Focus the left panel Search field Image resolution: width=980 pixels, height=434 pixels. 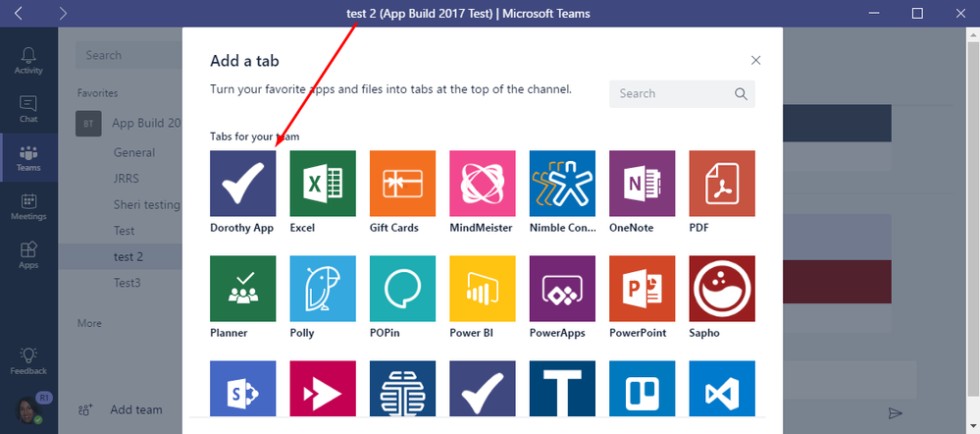[x=129, y=55]
